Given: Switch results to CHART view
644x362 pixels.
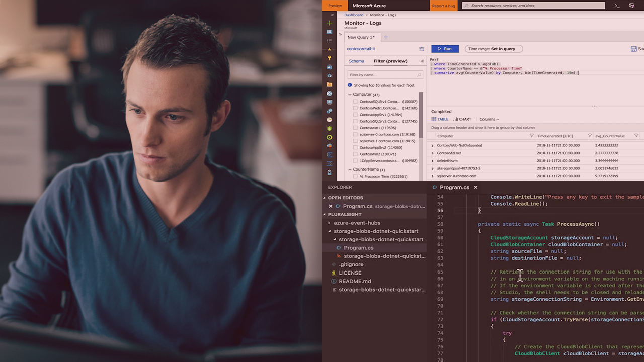Looking at the screenshot, I should (x=462, y=119).
